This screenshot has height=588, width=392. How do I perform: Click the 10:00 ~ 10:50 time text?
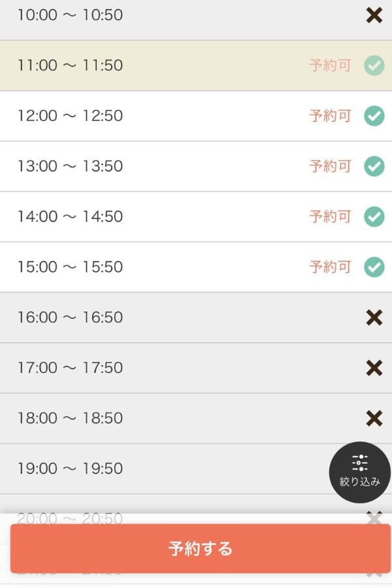point(70,15)
